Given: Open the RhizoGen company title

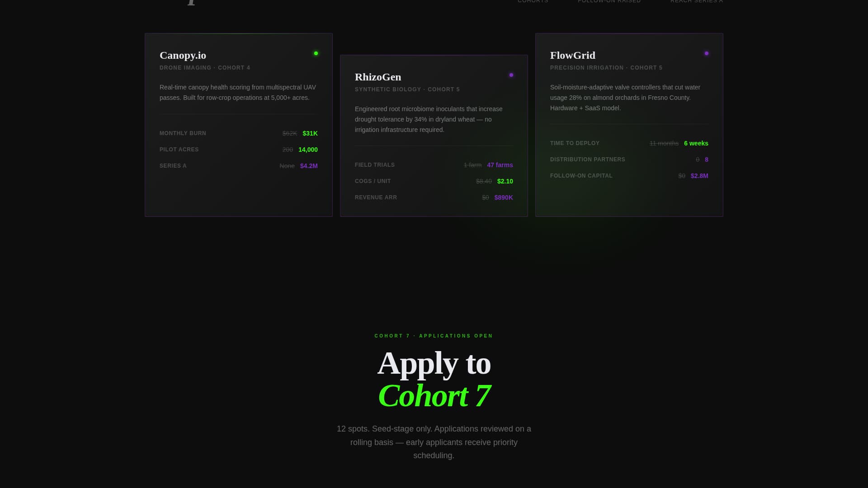Looking at the screenshot, I should pos(378,77).
